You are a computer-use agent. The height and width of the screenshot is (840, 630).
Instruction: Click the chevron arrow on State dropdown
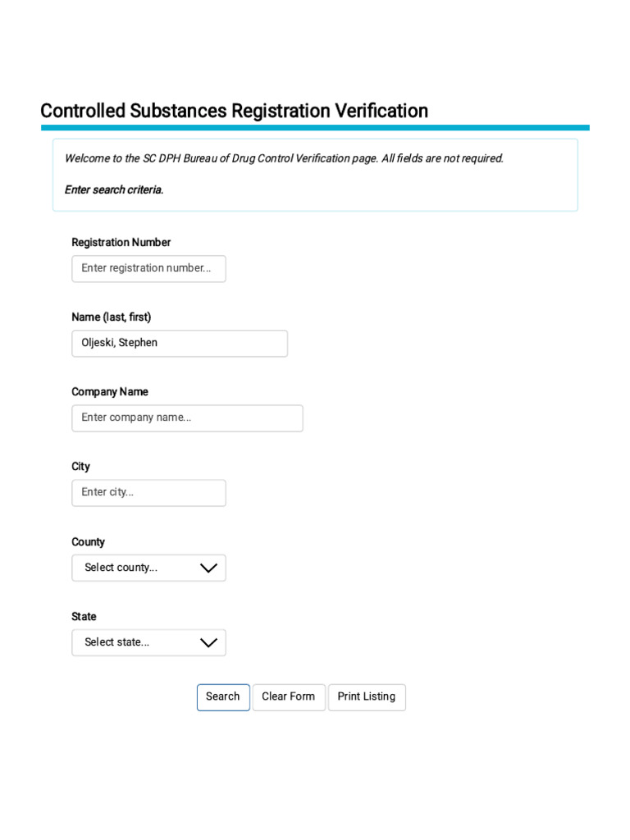208,642
